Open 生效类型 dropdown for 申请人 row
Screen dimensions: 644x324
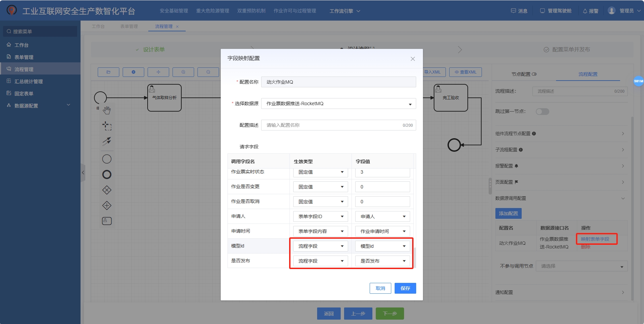pyautogui.click(x=320, y=216)
